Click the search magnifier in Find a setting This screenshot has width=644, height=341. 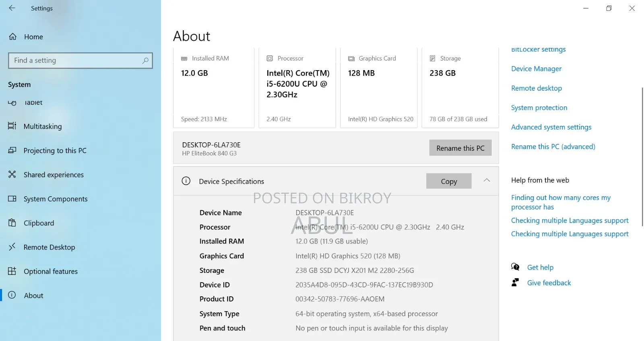coord(145,60)
